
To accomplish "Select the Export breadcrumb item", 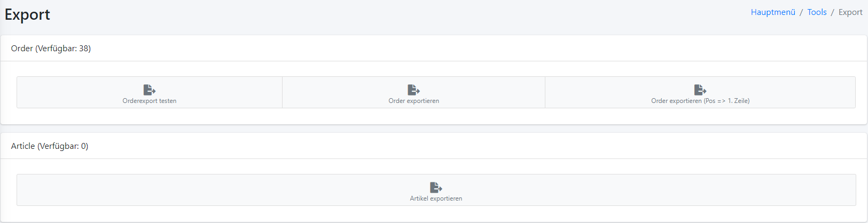I will (x=850, y=12).
